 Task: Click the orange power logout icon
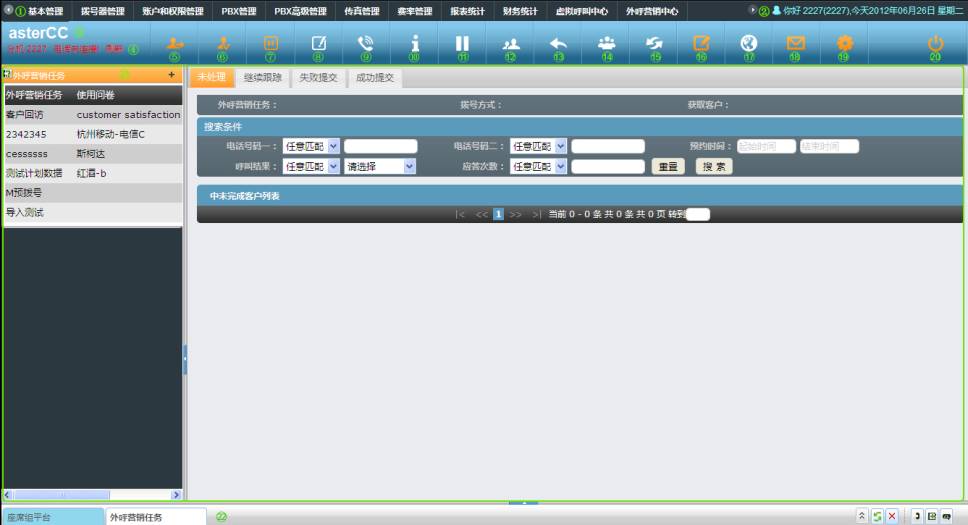(x=935, y=44)
